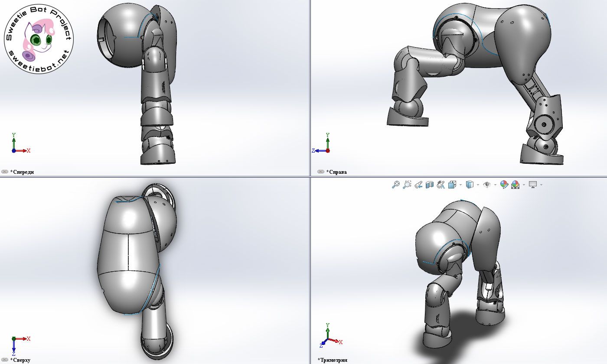Screen dimensions: 607x364
Task: Click the Display Style icon
Action: pyautogui.click(x=470, y=185)
